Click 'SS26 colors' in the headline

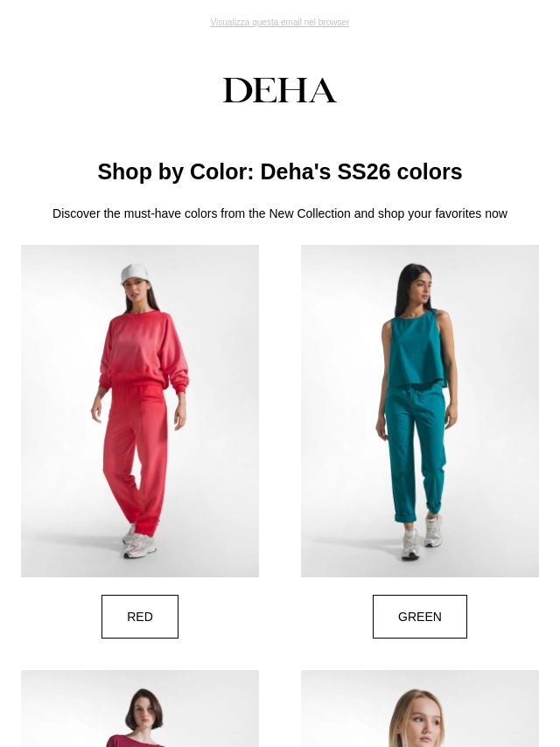coord(400,172)
